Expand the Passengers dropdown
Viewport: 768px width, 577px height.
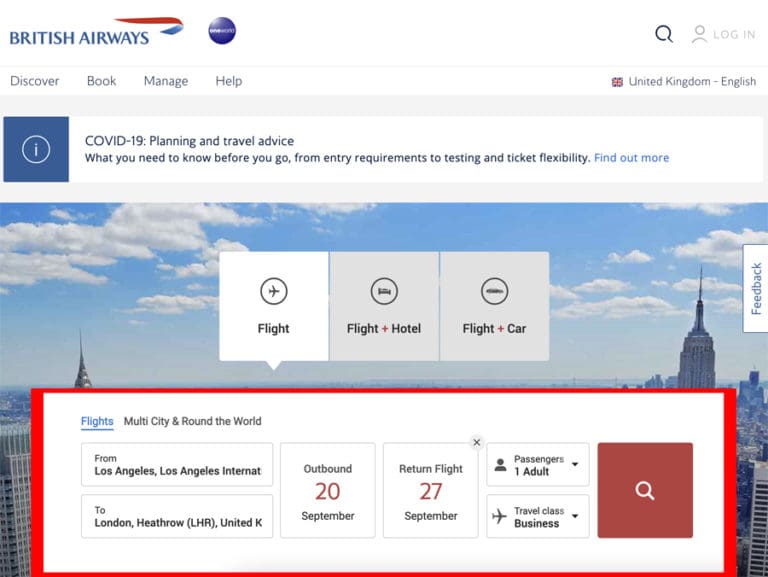point(538,464)
